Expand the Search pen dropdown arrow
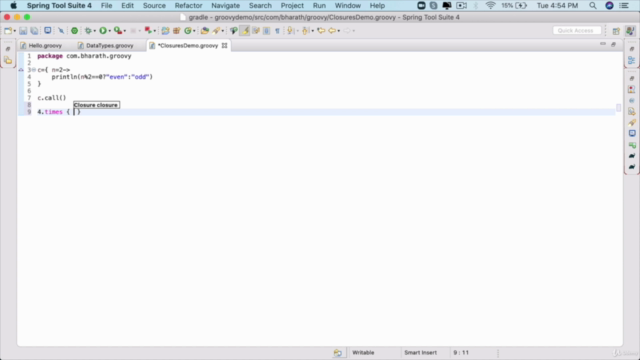The width and height of the screenshot is (640, 360). click(222, 31)
